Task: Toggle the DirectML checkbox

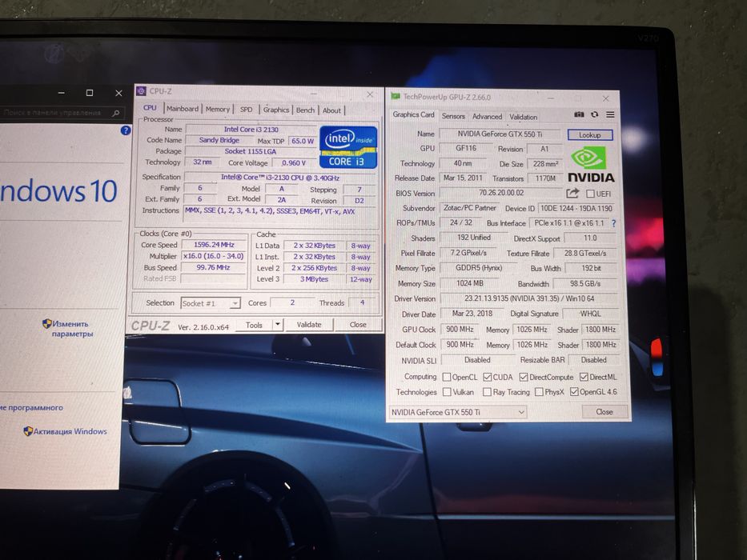Action: pos(584,377)
